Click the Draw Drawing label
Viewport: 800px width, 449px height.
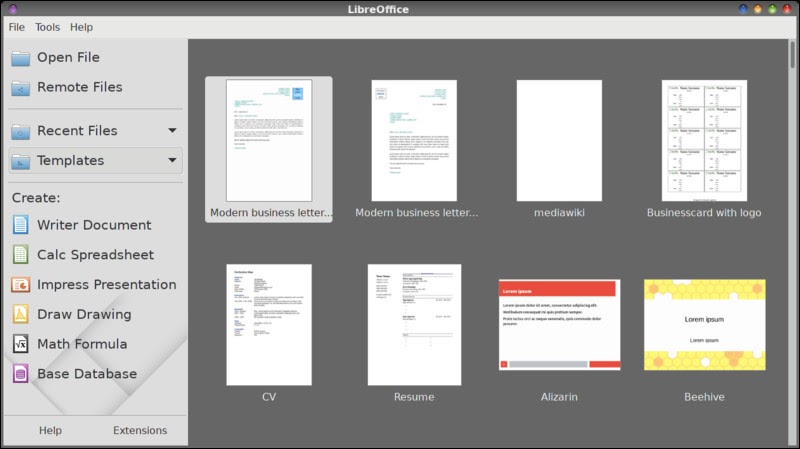pyautogui.click(x=84, y=314)
